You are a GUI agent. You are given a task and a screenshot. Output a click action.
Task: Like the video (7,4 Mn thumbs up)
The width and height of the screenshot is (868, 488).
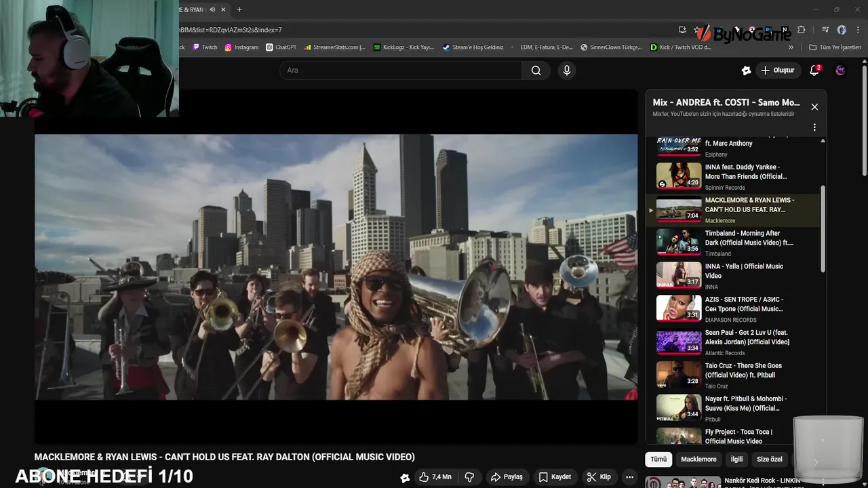pyautogui.click(x=435, y=477)
